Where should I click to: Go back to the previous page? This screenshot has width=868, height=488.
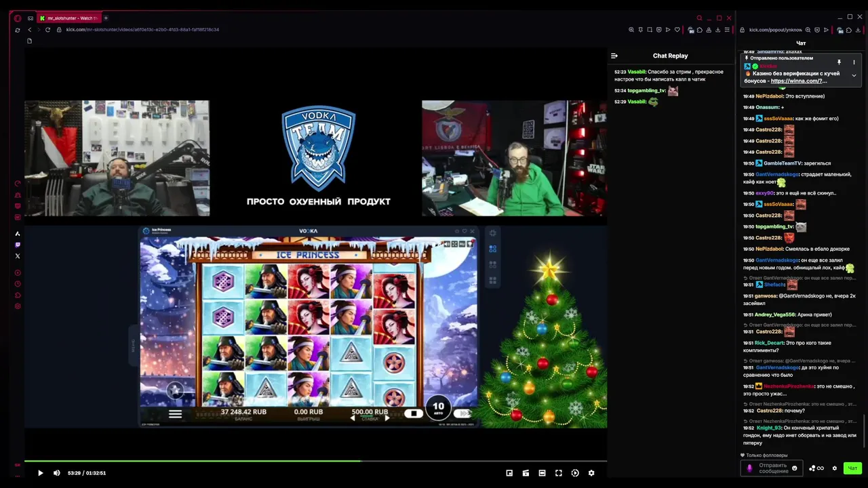(x=29, y=30)
